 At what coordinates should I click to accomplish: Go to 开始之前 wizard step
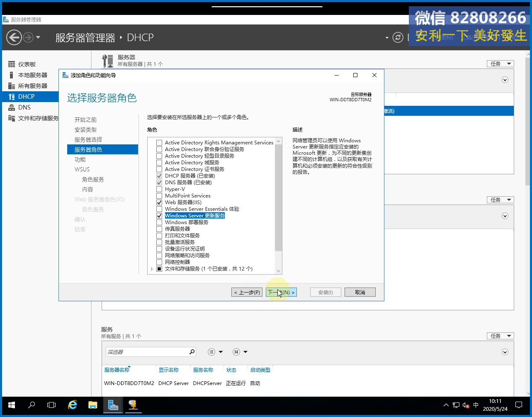coord(85,119)
